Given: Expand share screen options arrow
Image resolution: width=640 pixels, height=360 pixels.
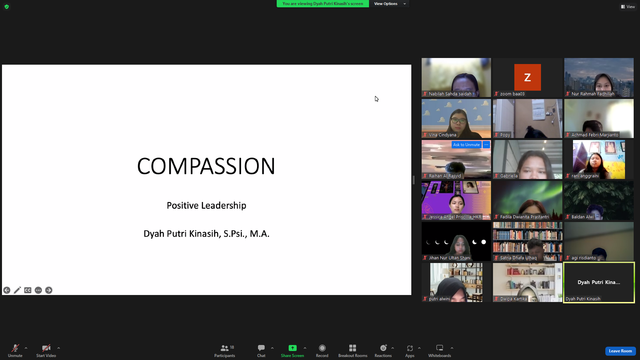Looking at the screenshot, I should click(x=305, y=348).
